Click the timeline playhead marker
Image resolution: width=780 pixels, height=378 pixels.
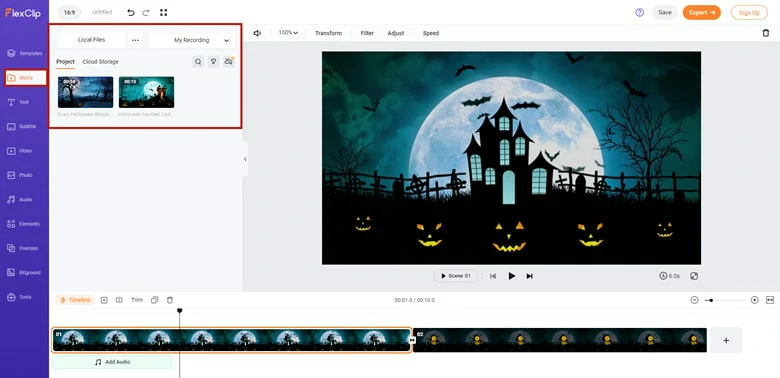pyautogui.click(x=180, y=310)
